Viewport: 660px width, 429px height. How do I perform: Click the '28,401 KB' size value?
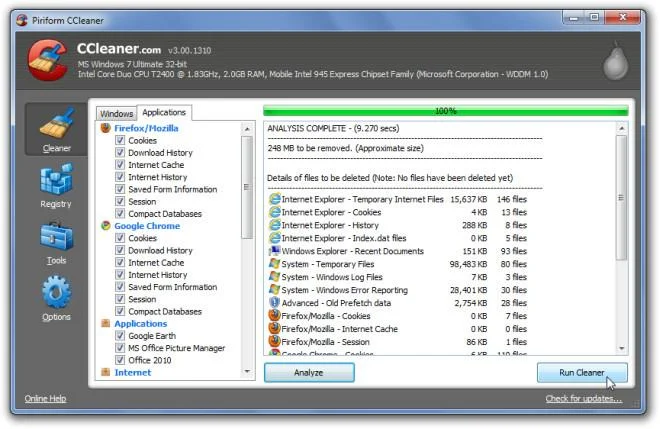pyautogui.click(x=468, y=290)
